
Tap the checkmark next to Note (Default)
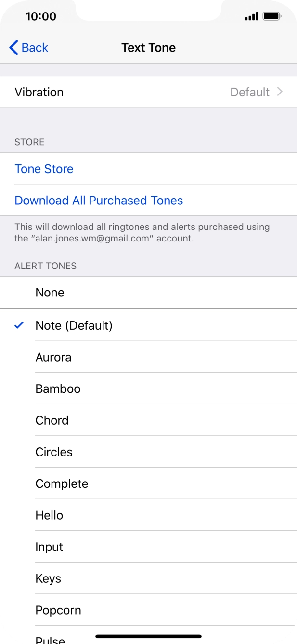(18, 325)
